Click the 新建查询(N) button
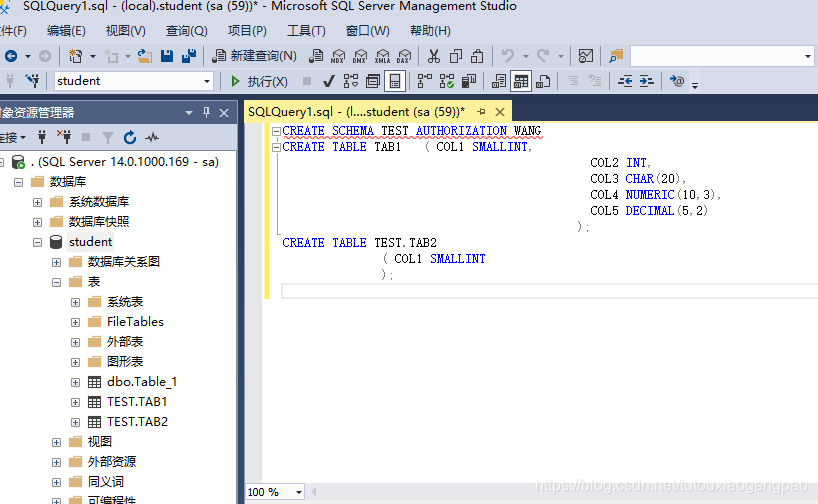This screenshot has height=504, width=818. [x=255, y=56]
